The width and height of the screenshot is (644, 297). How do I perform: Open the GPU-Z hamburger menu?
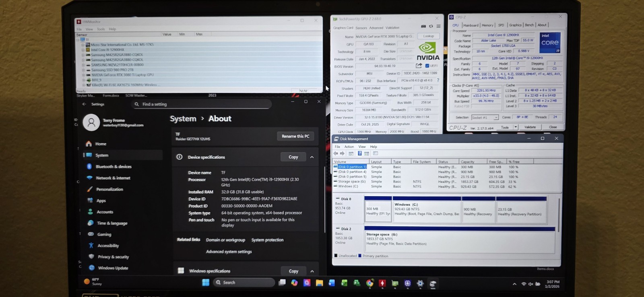point(438,27)
